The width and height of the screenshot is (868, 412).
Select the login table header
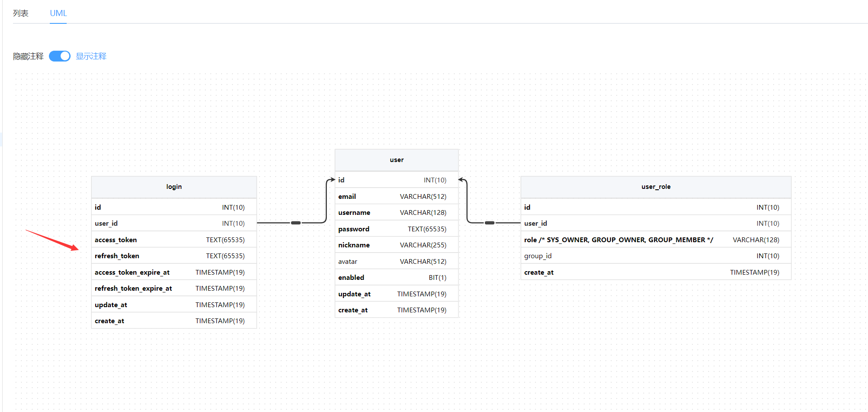click(x=174, y=187)
